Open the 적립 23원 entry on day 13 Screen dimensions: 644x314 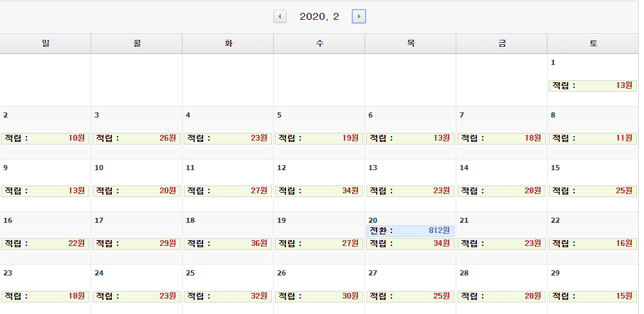click(x=410, y=191)
